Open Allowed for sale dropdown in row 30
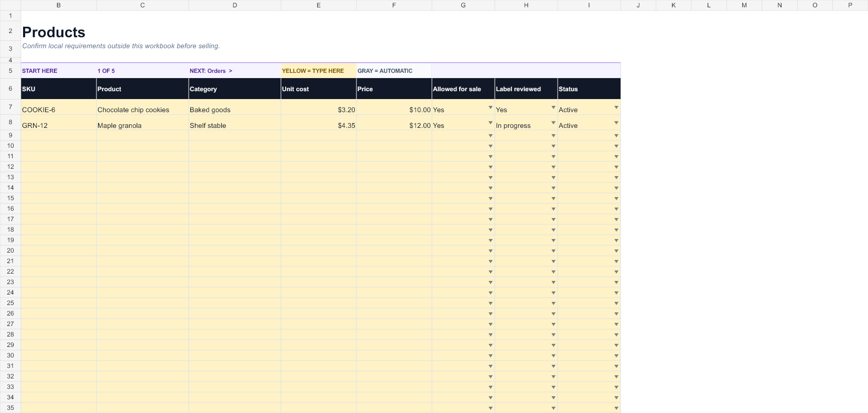The width and height of the screenshot is (868, 413). click(x=491, y=356)
